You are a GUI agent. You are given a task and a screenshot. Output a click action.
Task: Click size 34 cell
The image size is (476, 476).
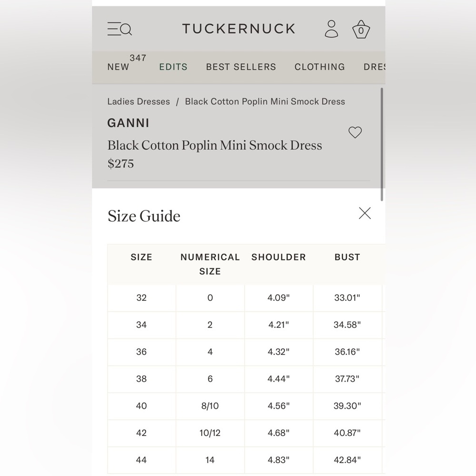click(x=141, y=325)
